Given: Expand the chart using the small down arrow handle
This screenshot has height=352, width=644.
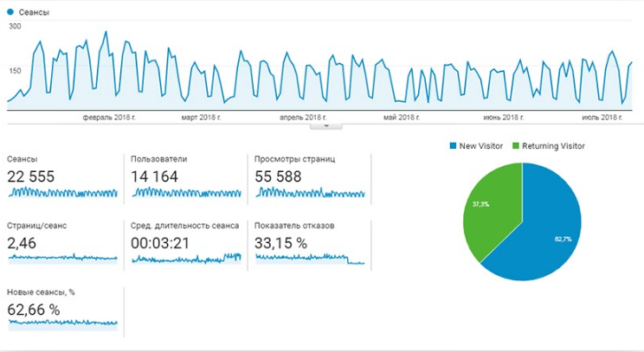Looking at the screenshot, I should (326, 126).
